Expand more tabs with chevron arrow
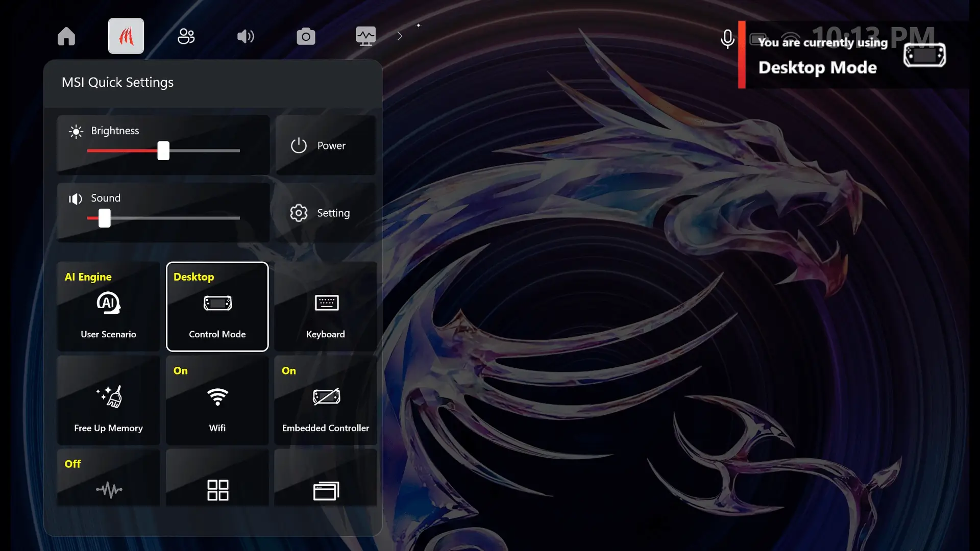 pyautogui.click(x=400, y=36)
